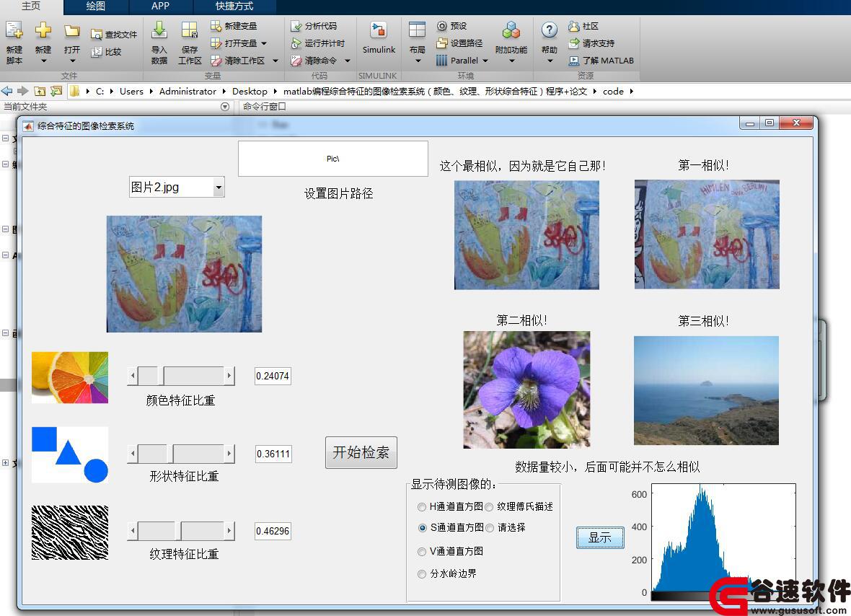Select V通道直方图 radio button
Screen dimensions: 851x616
[422, 552]
